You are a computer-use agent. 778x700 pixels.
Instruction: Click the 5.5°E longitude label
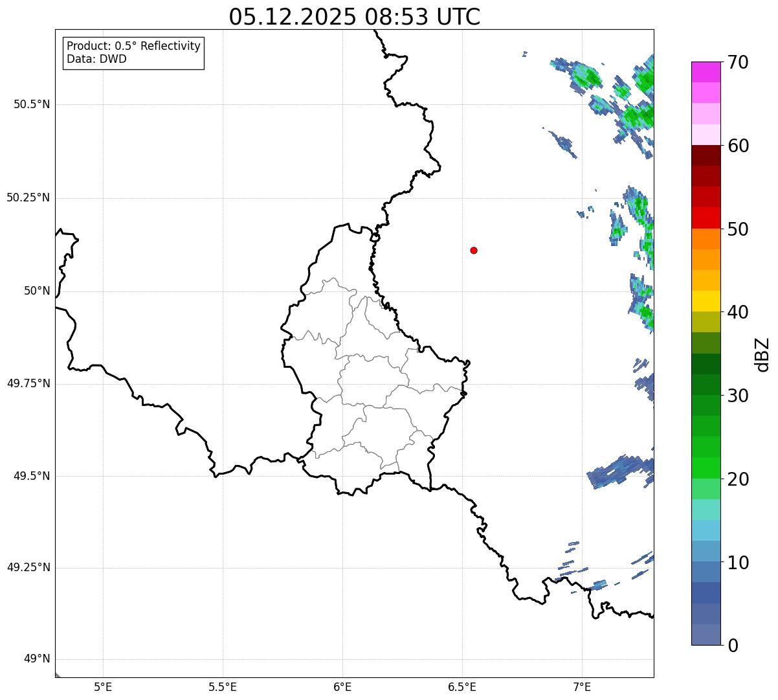click(x=223, y=686)
